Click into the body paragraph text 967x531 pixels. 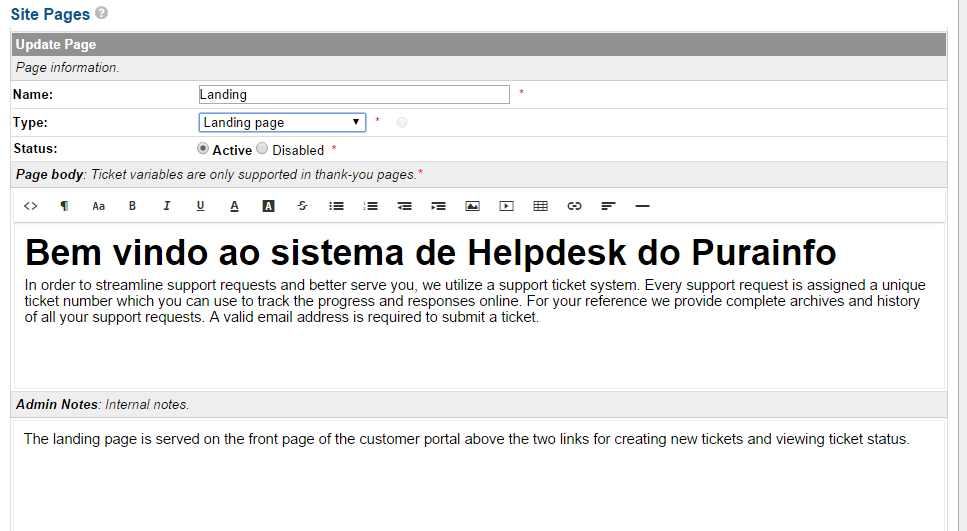click(x=475, y=301)
